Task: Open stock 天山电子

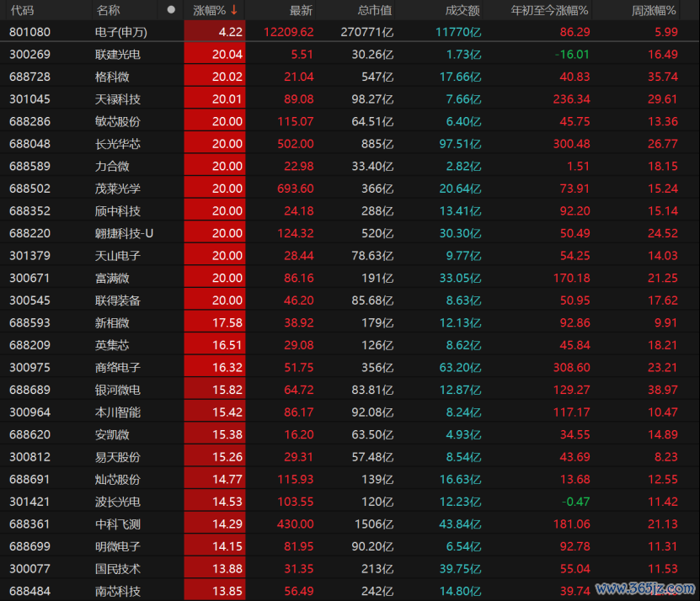Action: (118, 256)
